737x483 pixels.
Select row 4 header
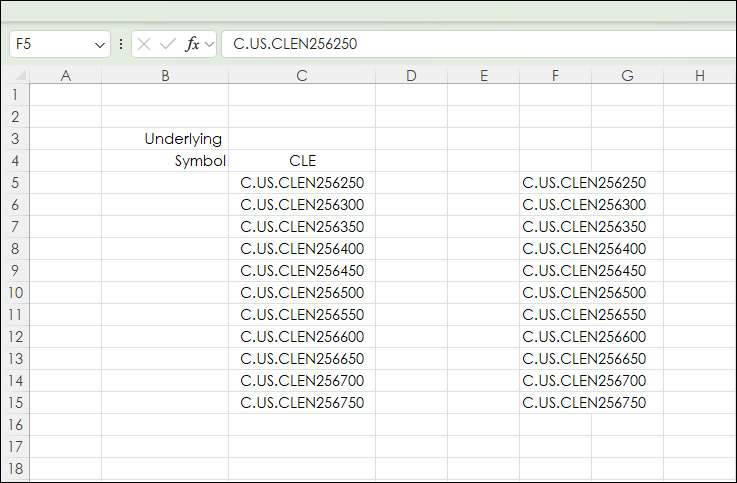coord(15,161)
